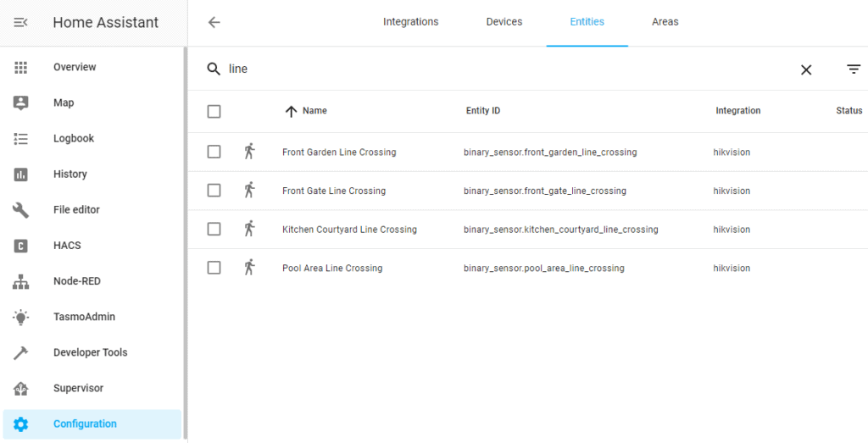
Task: Click the Logbook list icon
Action: [20, 139]
